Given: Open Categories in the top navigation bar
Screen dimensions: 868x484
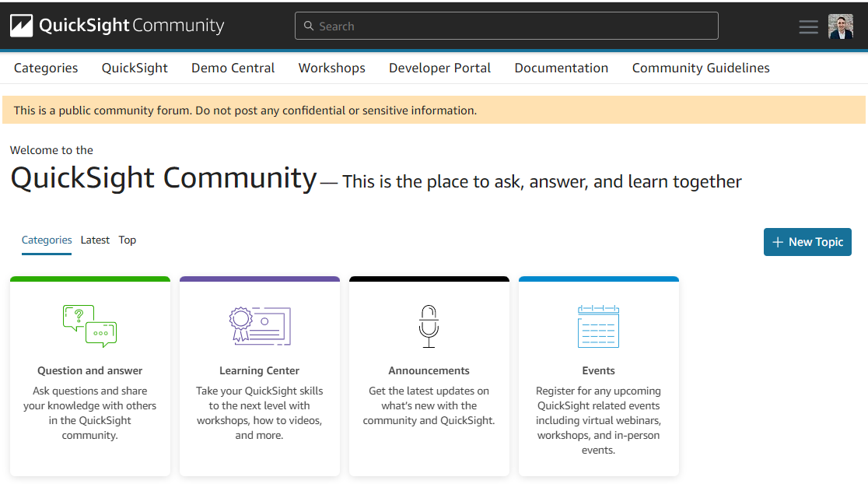Looking at the screenshot, I should point(46,68).
